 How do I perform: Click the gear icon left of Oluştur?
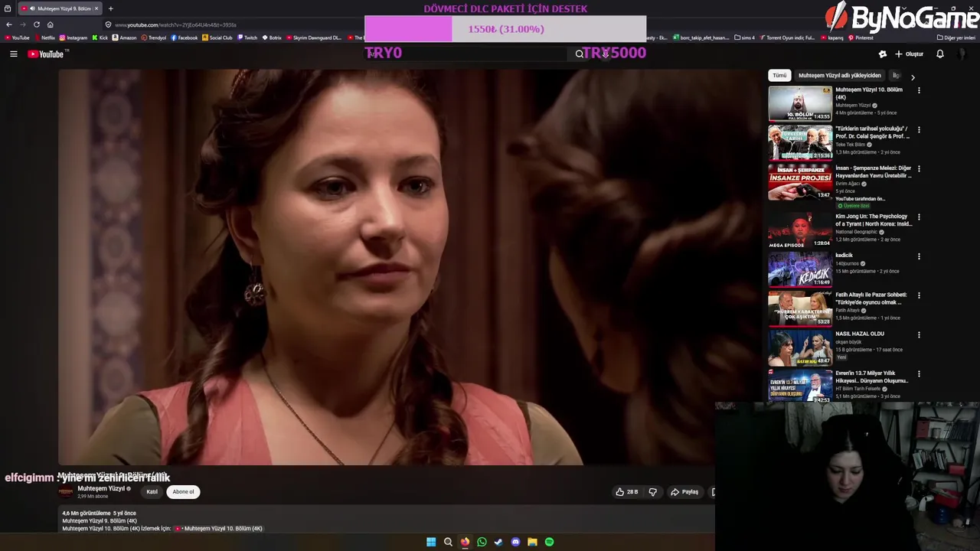[x=882, y=54]
